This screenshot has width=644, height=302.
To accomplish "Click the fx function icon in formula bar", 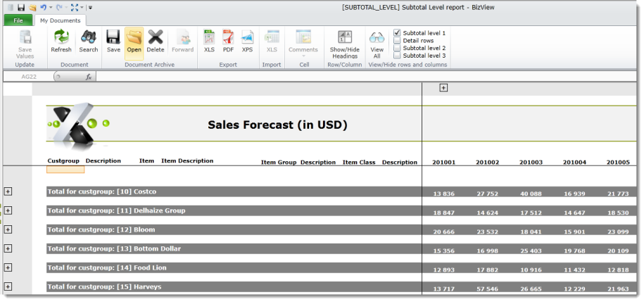I will [89, 77].
